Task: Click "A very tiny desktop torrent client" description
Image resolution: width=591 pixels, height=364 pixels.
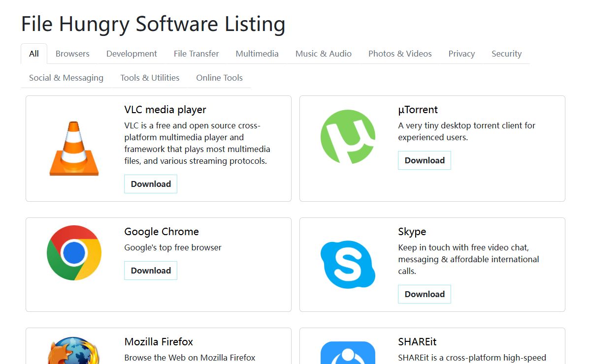Action: pos(466,131)
